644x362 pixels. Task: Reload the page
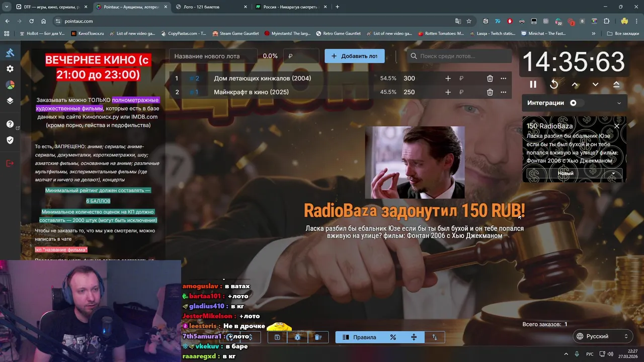tap(31, 21)
